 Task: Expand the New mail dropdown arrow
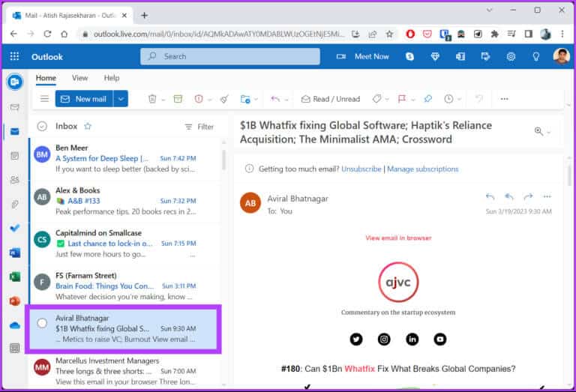coord(121,99)
